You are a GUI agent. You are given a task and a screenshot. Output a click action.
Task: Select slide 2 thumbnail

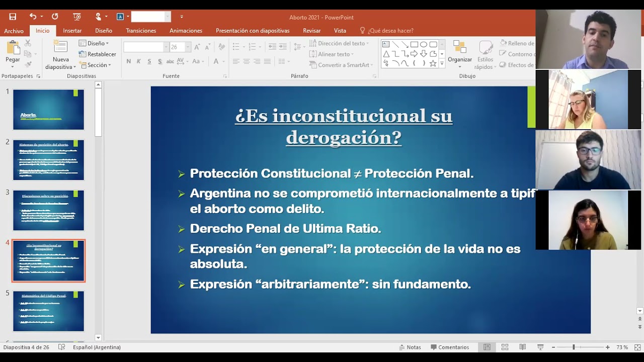(x=48, y=160)
